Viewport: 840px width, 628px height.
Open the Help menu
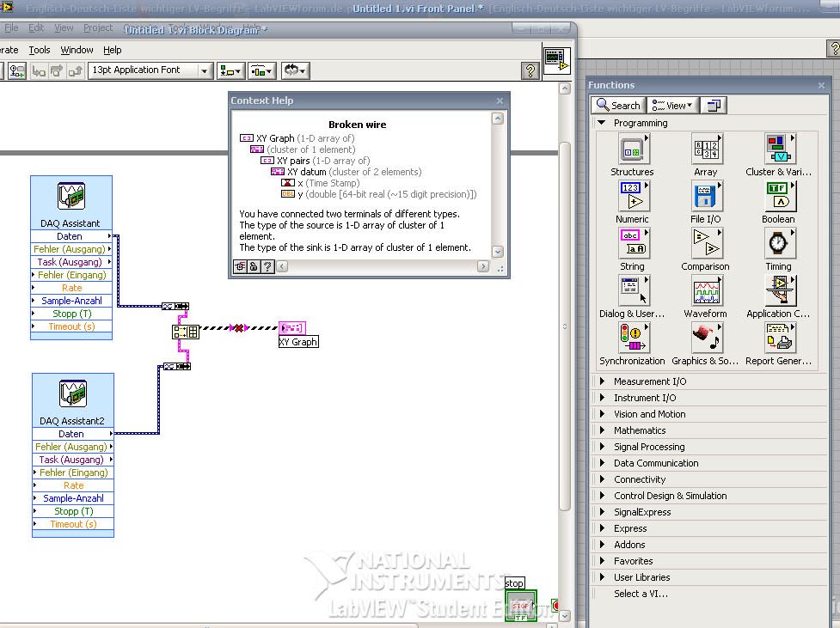coord(112,50)
